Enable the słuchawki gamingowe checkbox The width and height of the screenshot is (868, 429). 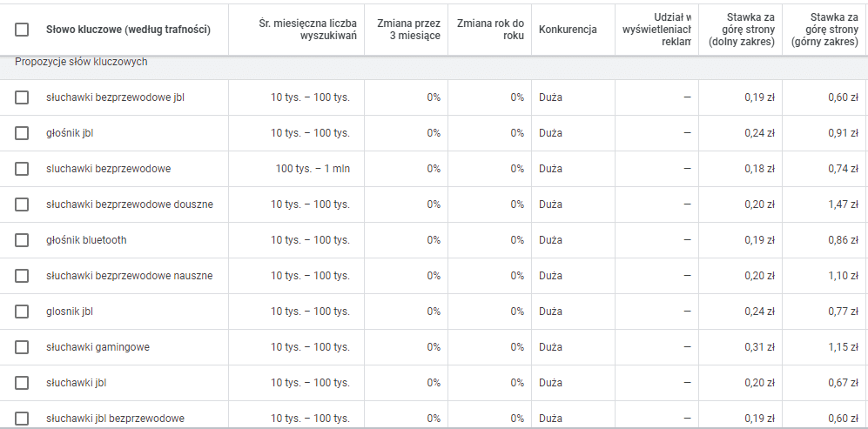[22, 347]
